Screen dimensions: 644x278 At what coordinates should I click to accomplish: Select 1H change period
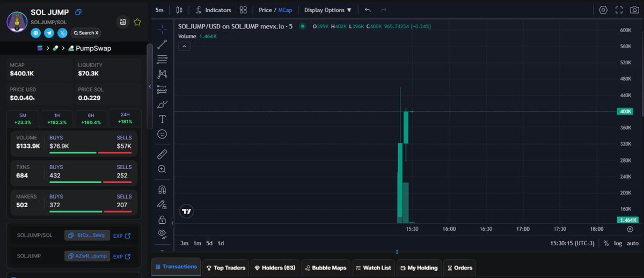pos(56,119)
